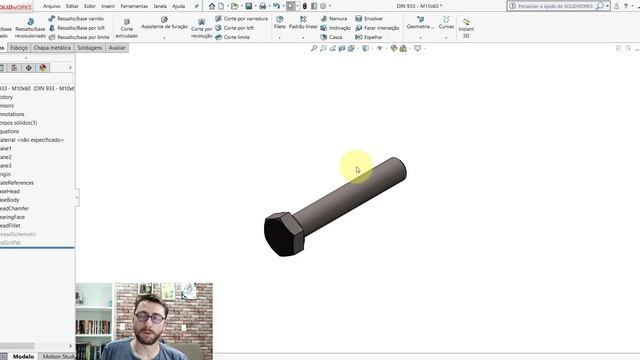Select Ressalto/base varrido tool

tap(76, 19)
